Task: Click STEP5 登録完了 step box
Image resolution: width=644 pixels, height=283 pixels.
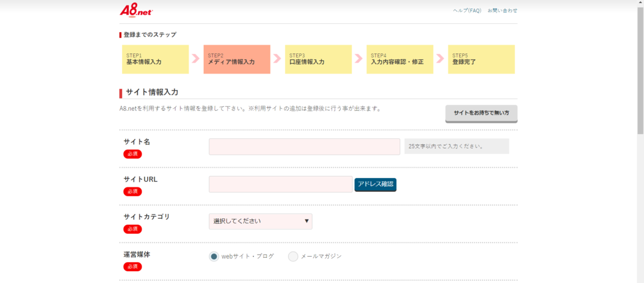Action: 481,59
